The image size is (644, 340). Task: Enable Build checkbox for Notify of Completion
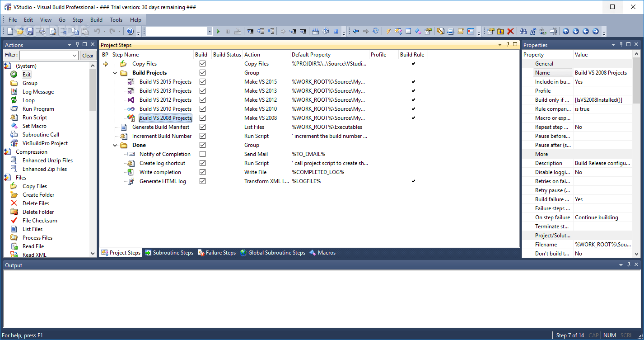(x=202, y=154)
